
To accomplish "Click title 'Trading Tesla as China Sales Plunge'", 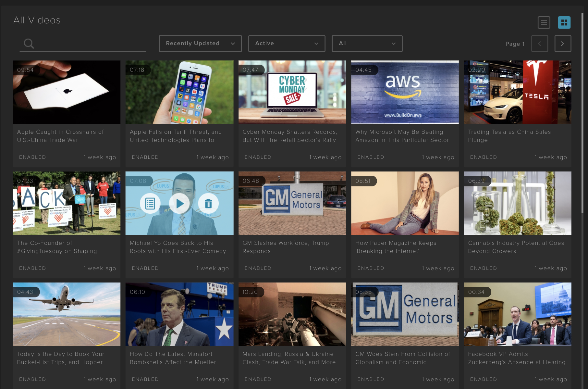I will (x=509, y=136).
